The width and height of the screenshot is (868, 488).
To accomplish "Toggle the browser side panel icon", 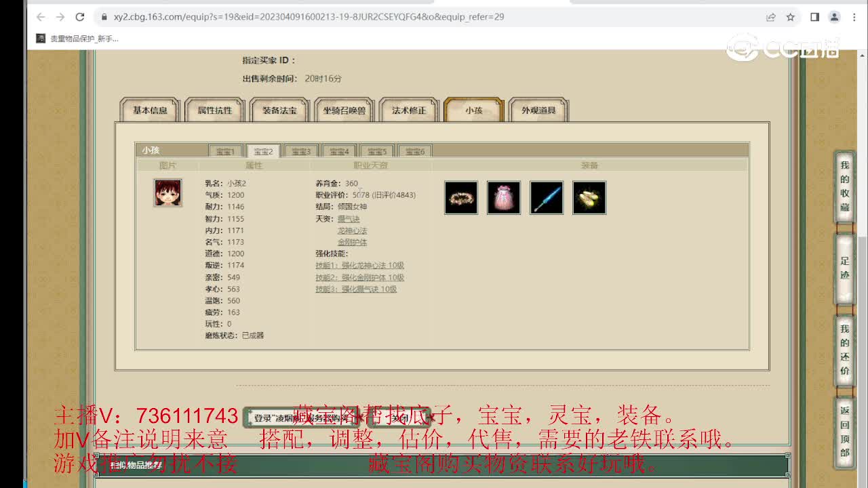I will click(x=815, y=17).
